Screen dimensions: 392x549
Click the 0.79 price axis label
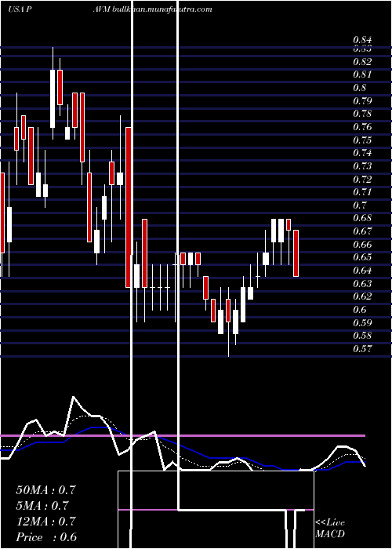click(362, 101)
